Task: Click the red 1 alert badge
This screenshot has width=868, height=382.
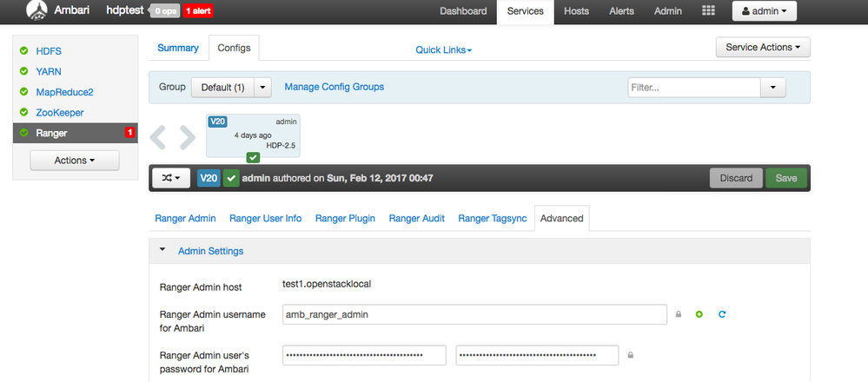Action: 198,11
